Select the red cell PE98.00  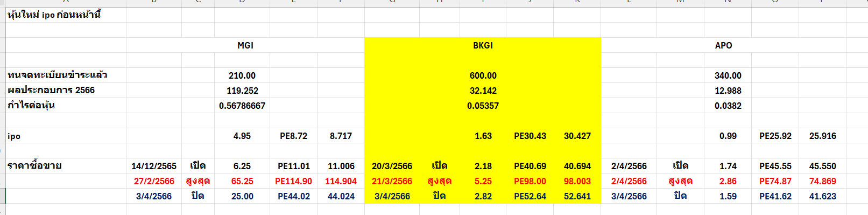(x=530, y=181)
